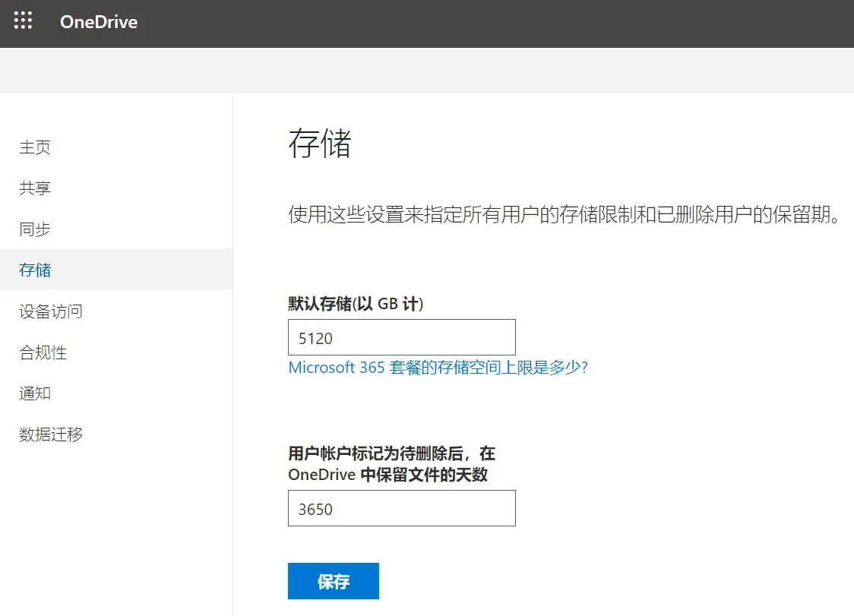The height and width of the screenshot is (616, 854).
Task: Go to the 数据迁移 section
Action: 52,434
